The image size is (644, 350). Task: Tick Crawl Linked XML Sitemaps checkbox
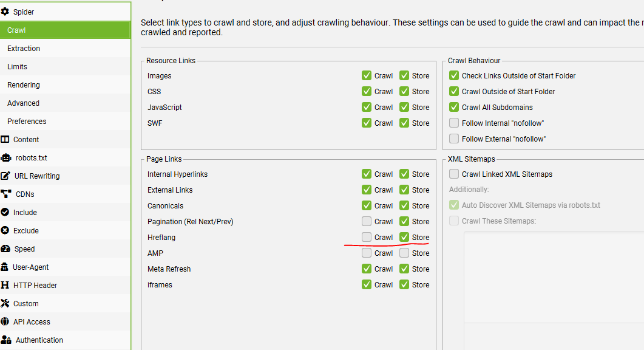(454, 174)
